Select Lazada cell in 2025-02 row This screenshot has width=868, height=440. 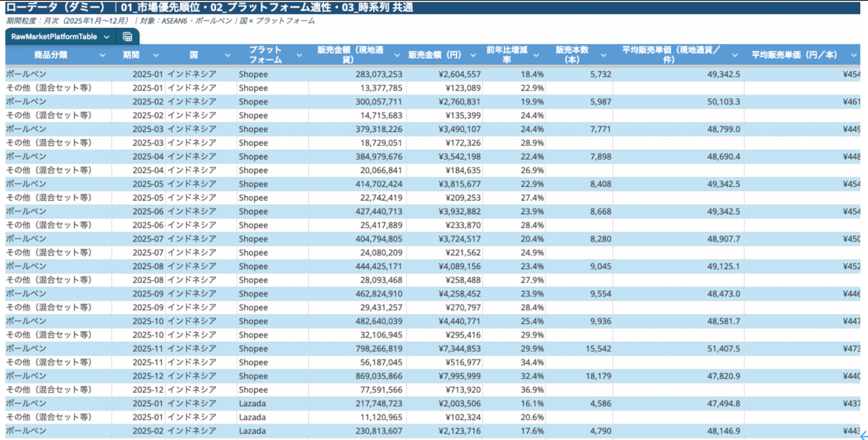point(273,431)
